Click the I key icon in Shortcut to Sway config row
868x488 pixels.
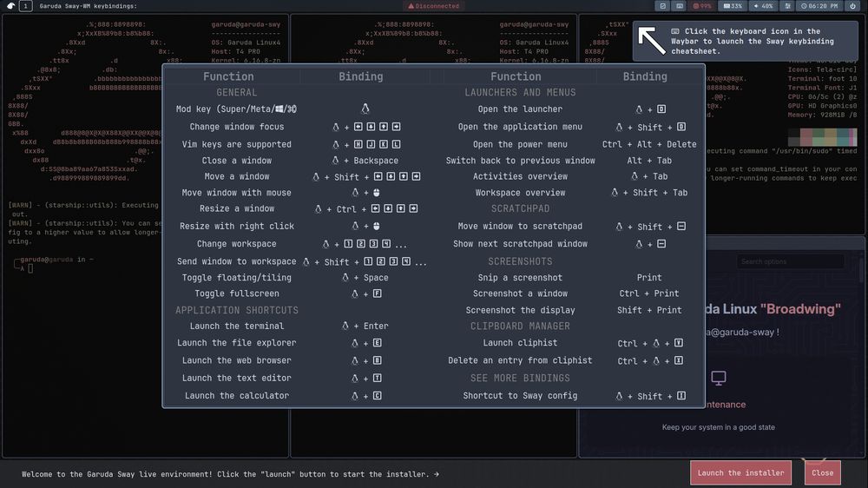coord(681,395)
